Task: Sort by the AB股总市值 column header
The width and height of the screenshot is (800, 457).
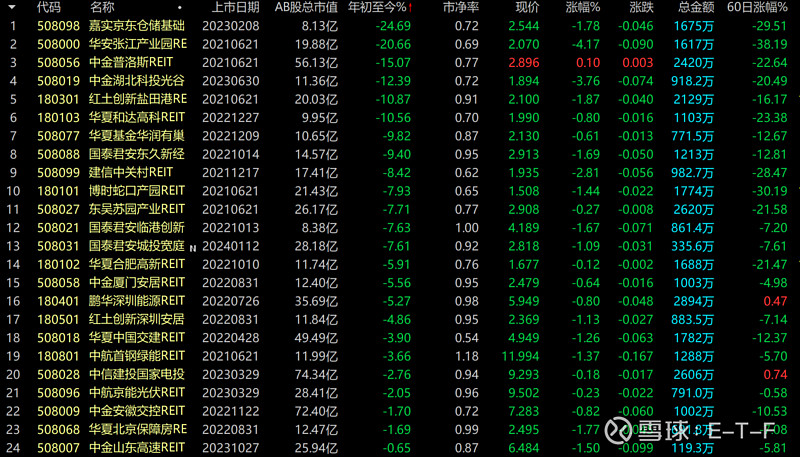Action: (x=306, y=7)
